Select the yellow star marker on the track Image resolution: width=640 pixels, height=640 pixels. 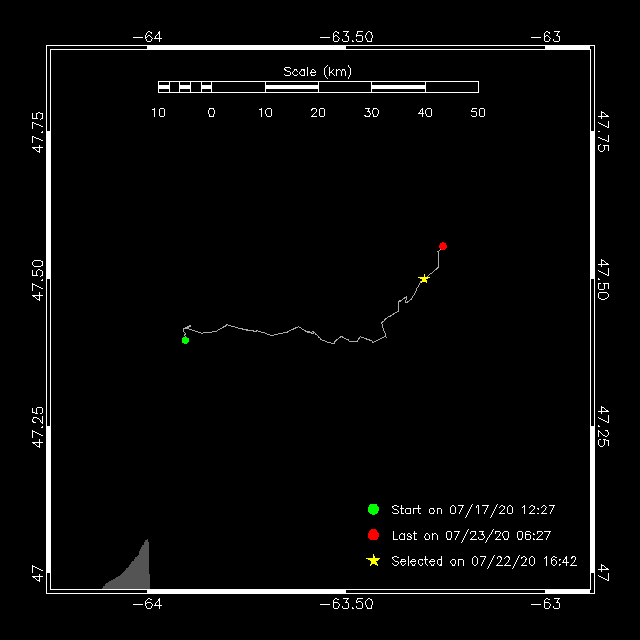click(x=424, y=279)
